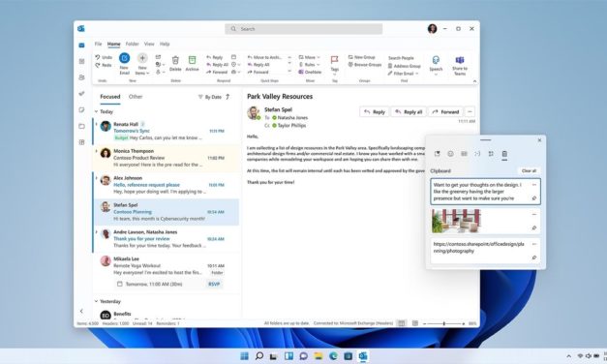The width and height of the screenshot is (607, 364).
Task: Click Share to Teams
Action: tap(460, 65)
